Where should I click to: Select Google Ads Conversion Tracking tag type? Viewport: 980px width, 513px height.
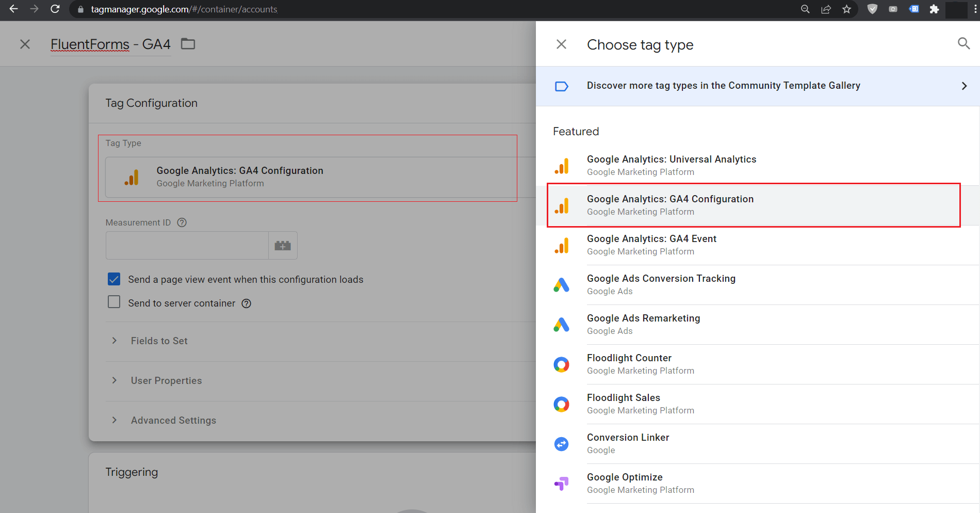click(x=758, y=285)
